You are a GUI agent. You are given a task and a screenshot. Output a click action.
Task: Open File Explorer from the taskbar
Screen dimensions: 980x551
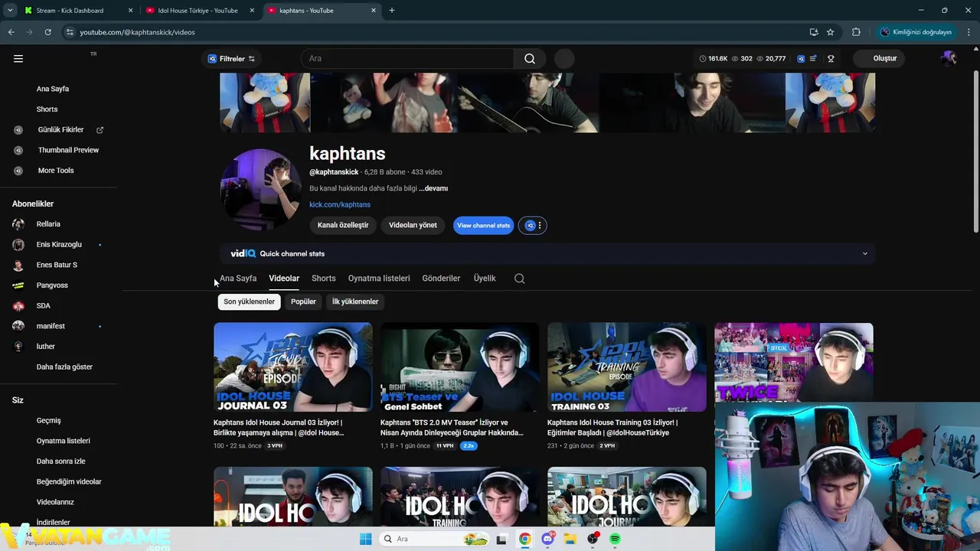570,540
